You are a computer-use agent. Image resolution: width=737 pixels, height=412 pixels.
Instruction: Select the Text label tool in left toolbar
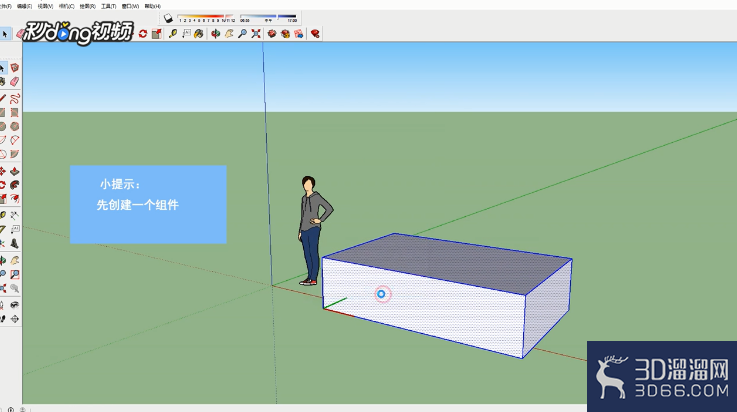(x=15, y=230)
